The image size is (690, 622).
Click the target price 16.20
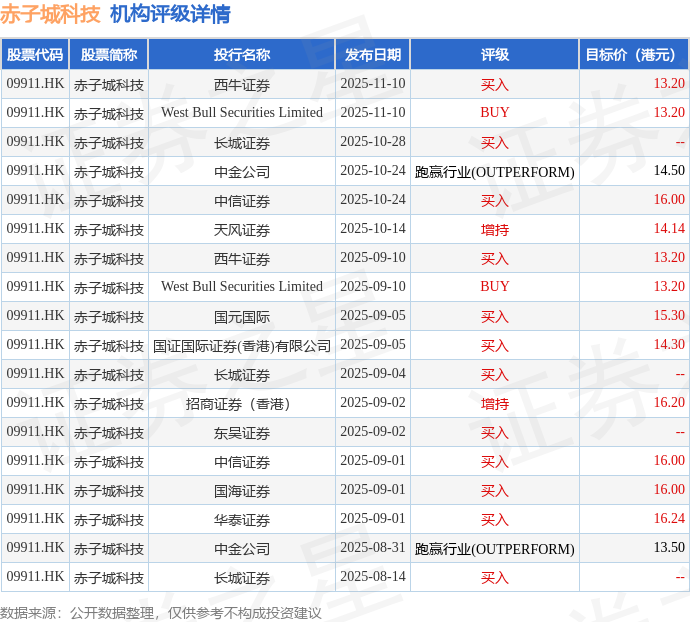669,403
